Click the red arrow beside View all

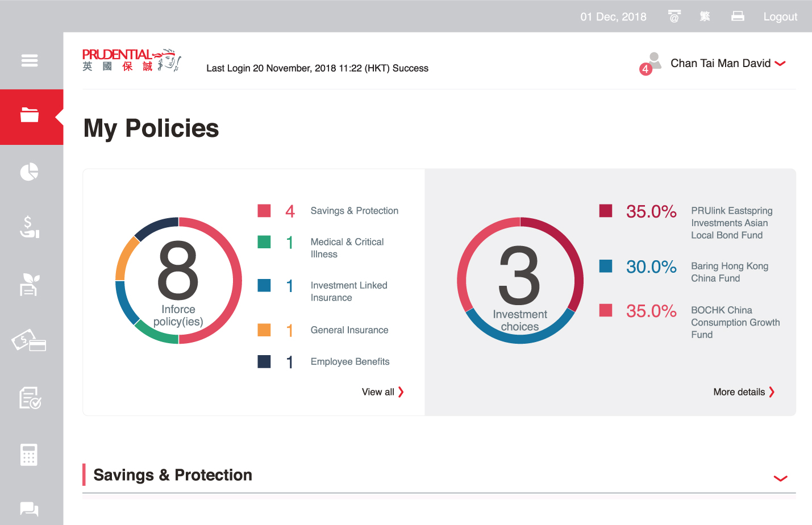tap(401, 392)
